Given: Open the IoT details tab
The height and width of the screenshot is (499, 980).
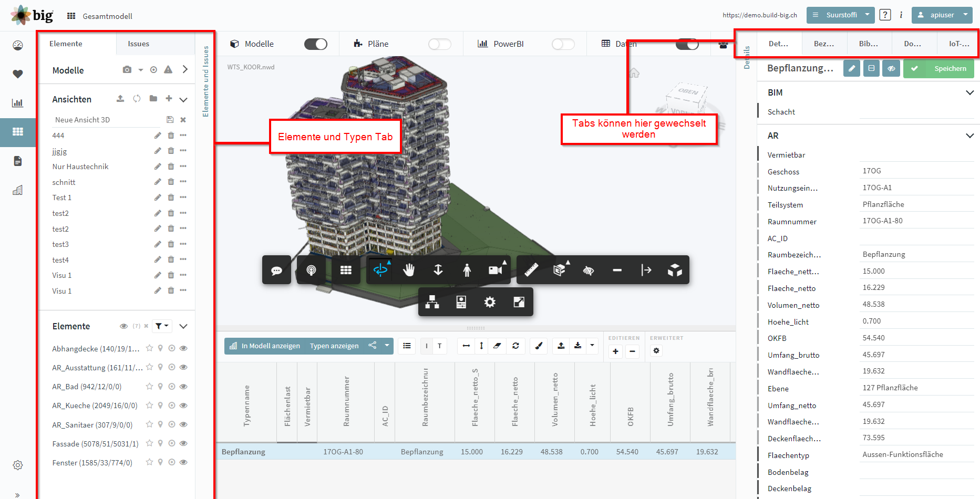Looking at the screenshot, I should pyautogui.click(x=958, y=44).
